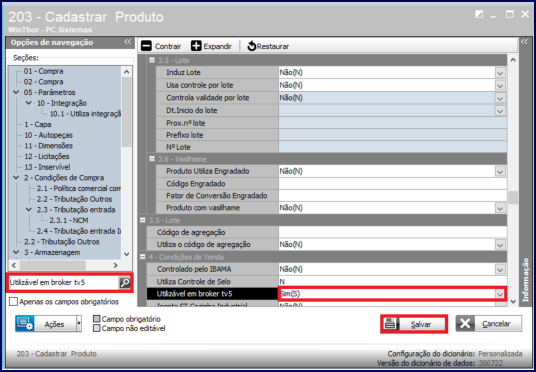Collapse navigation options panel chevrons
The width and height of the screenshot is (536, 372).
[x=128, y=42]
